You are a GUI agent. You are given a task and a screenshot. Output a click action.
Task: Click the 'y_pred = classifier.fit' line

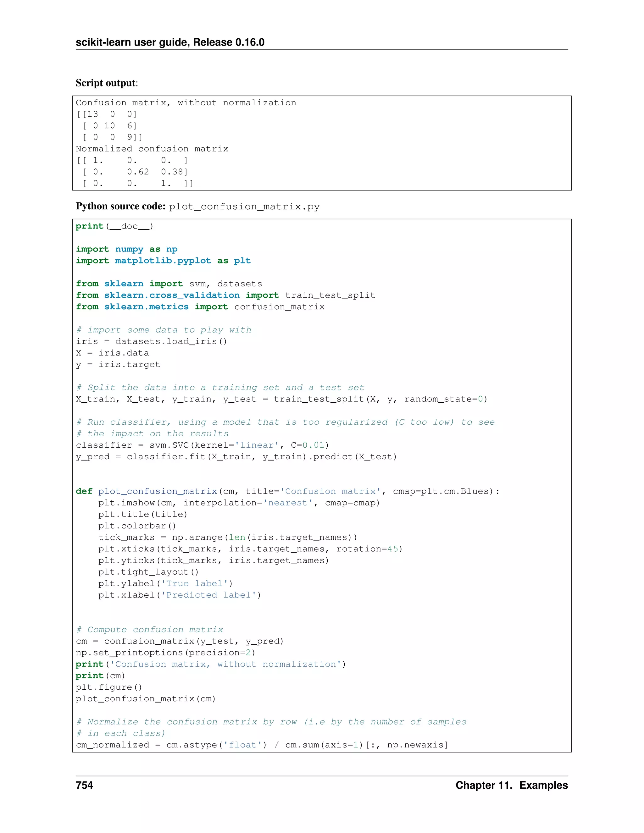pos(236,457)
